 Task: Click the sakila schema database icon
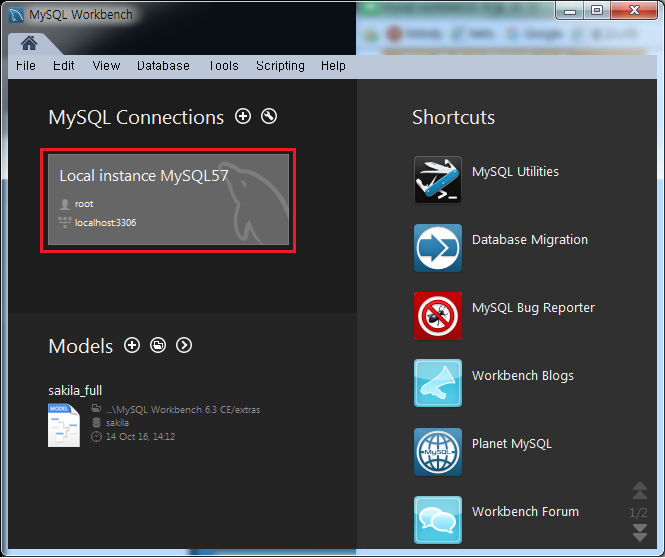tap(96, 422)
